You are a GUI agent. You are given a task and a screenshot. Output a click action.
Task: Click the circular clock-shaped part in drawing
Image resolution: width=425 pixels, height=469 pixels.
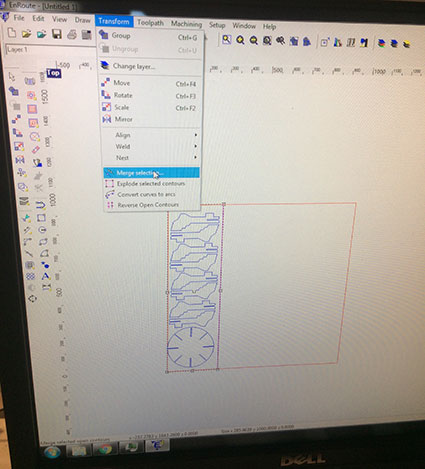pyautogui.click(x=190, y=348)
